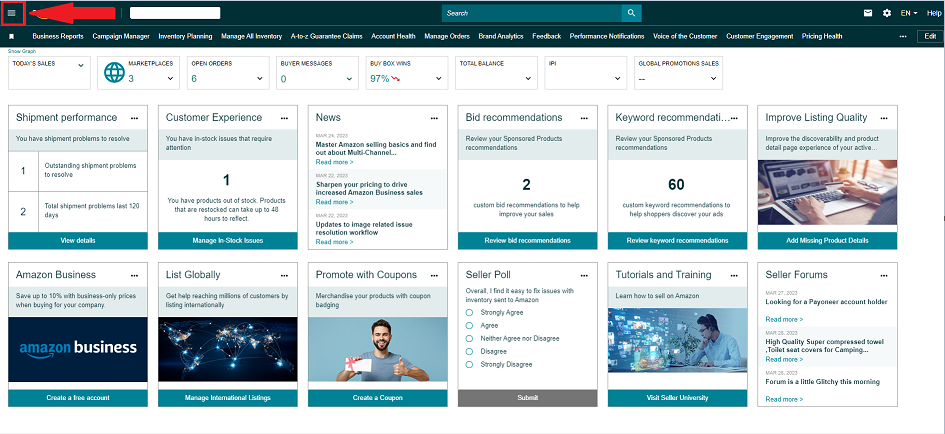The height and width of the screenshot is (434, 945).
Task: Select Strongly Disagree in Seller Poll
Action: (469, 364)
